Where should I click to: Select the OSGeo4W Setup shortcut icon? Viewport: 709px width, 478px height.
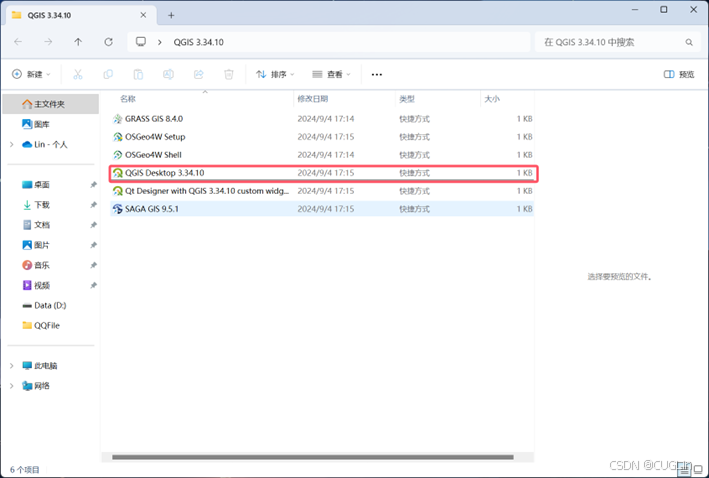[118, 137]
